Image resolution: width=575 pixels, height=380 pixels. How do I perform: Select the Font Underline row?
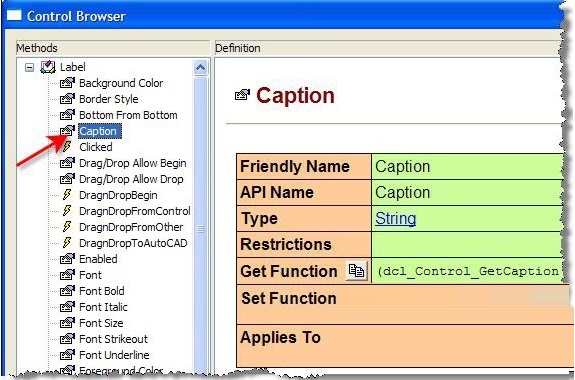coord(114,355)
